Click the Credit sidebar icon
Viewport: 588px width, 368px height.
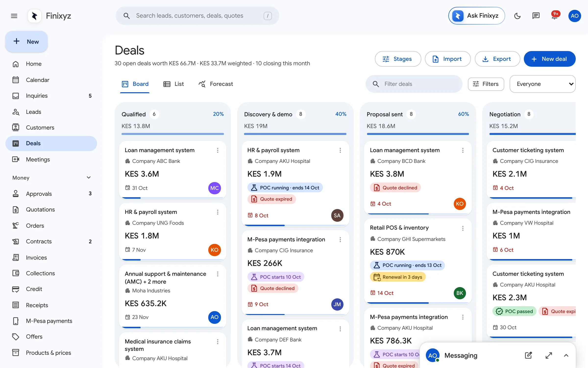pyautogui.click(x=16, y=289)
